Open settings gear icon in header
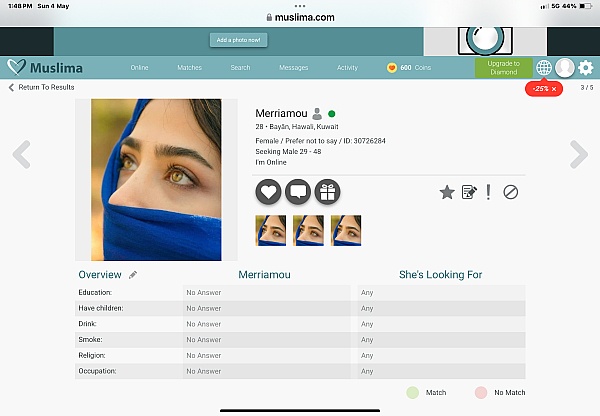Screen dimensions: 600x416 click(586, 68)
